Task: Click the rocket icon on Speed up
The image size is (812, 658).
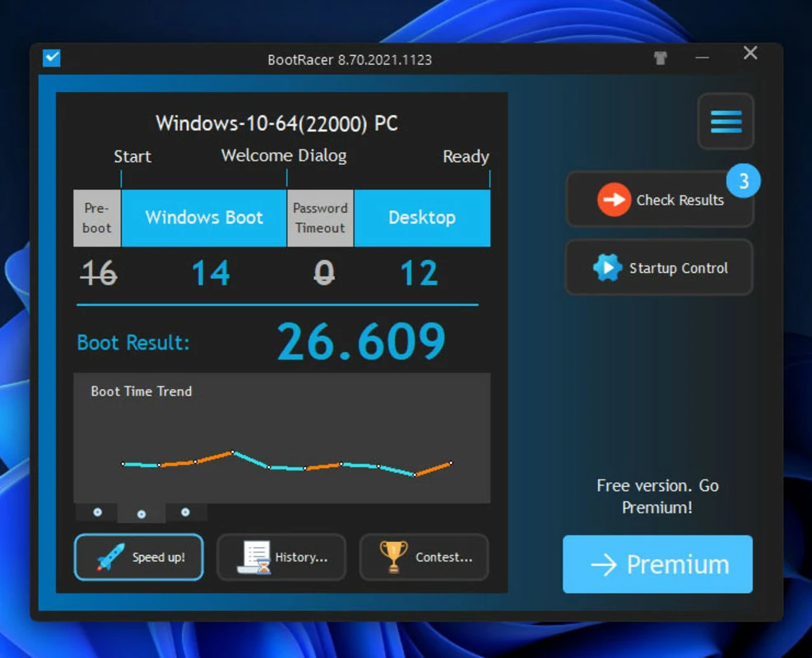Action: (110, 557)
